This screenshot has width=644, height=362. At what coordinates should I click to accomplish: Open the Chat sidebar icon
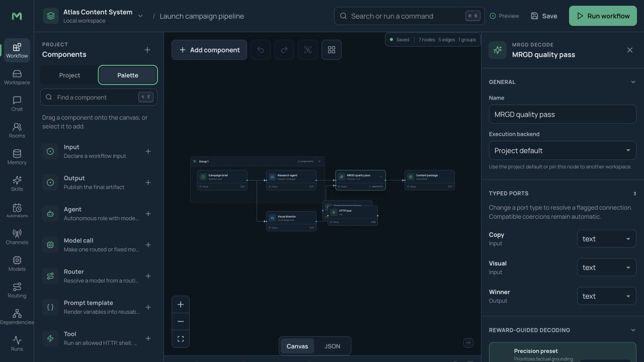pos(17,104)
